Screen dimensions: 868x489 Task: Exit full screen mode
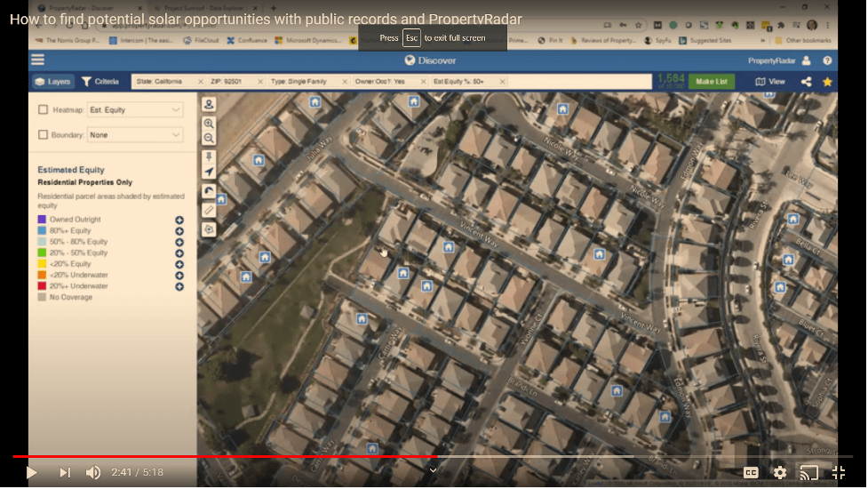point(838,472)
